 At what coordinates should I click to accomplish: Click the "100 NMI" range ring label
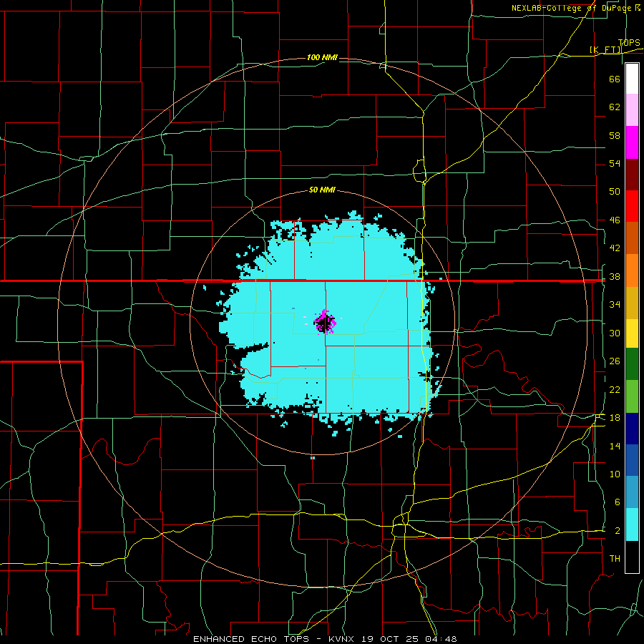pyautogui.click(x=322, y=57)
